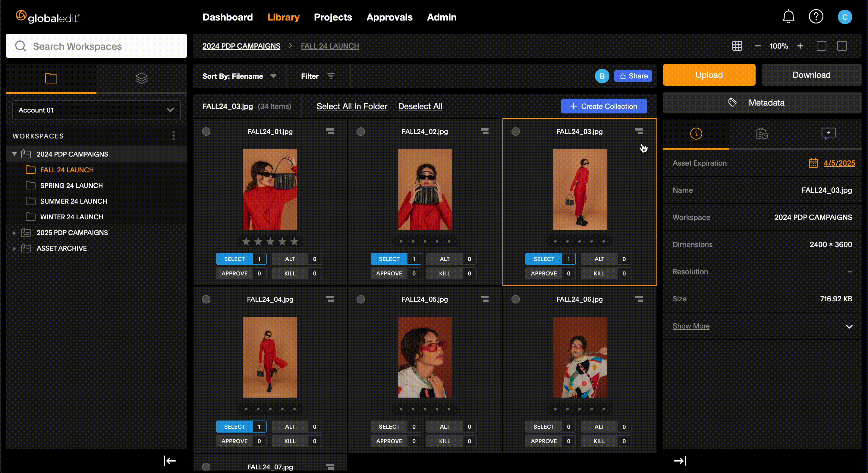
Task: Open the FALL24_04.jpg card menu icon
Action: point(329,299)
